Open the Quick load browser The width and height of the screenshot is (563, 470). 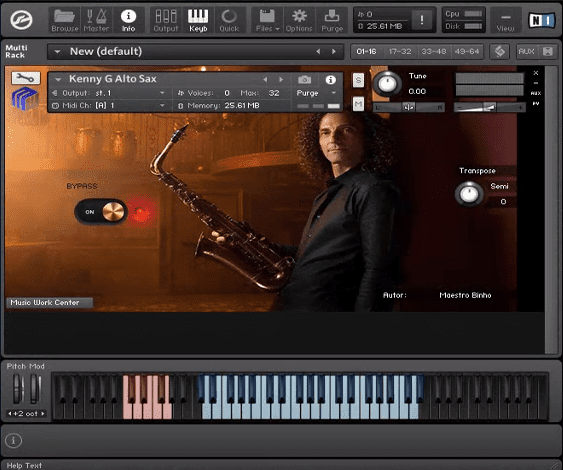[x=229, y=20]
